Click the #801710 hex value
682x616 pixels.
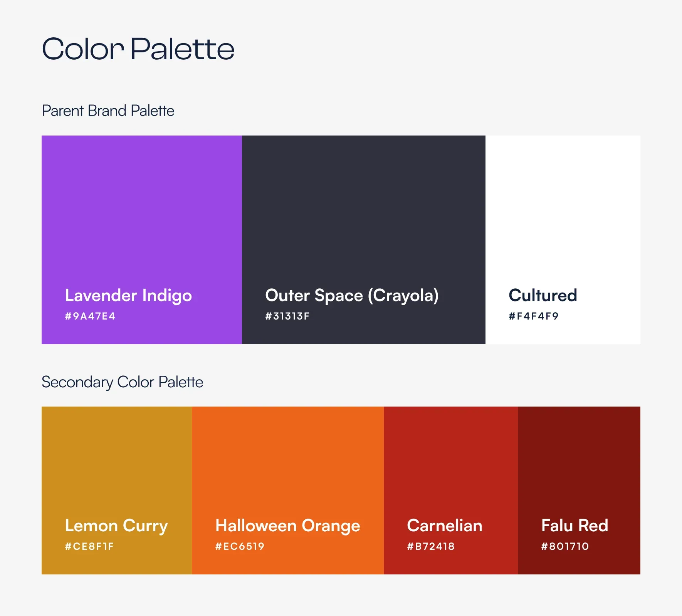point(565,546)
